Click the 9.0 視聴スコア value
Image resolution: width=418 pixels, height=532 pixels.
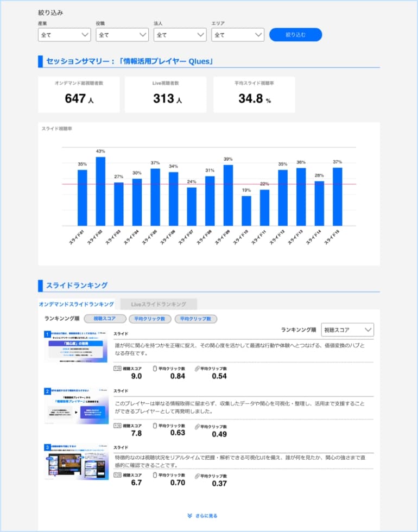point(136,376)
